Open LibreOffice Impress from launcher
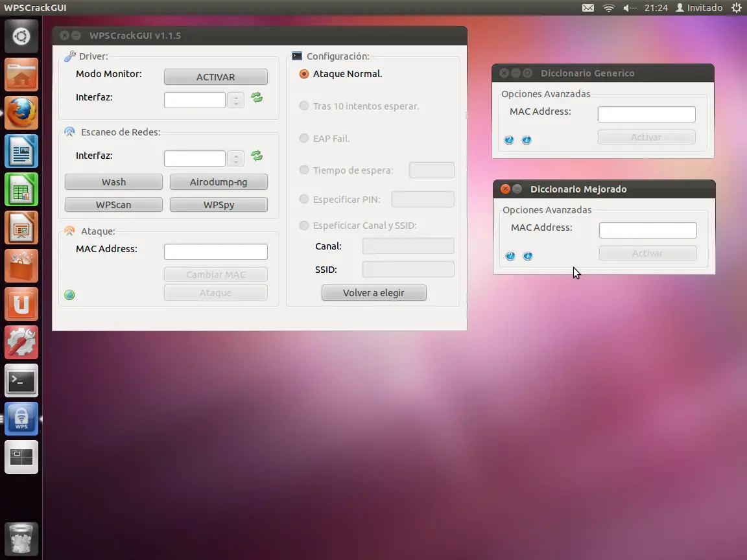Image resolution: width=747 pixels, height=560 pixels. click(x=21, y=227)
